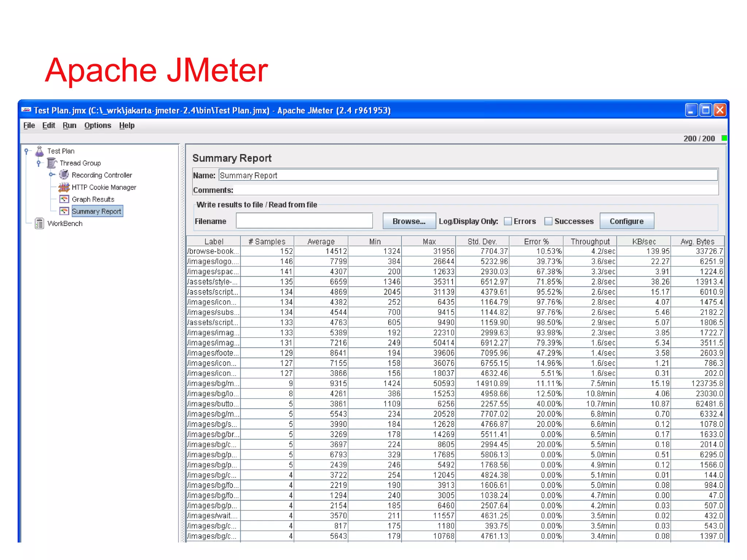The width and height of the screenshot is (747, 560).
Task: Click the /images/spac... row label
Action: 213,272
